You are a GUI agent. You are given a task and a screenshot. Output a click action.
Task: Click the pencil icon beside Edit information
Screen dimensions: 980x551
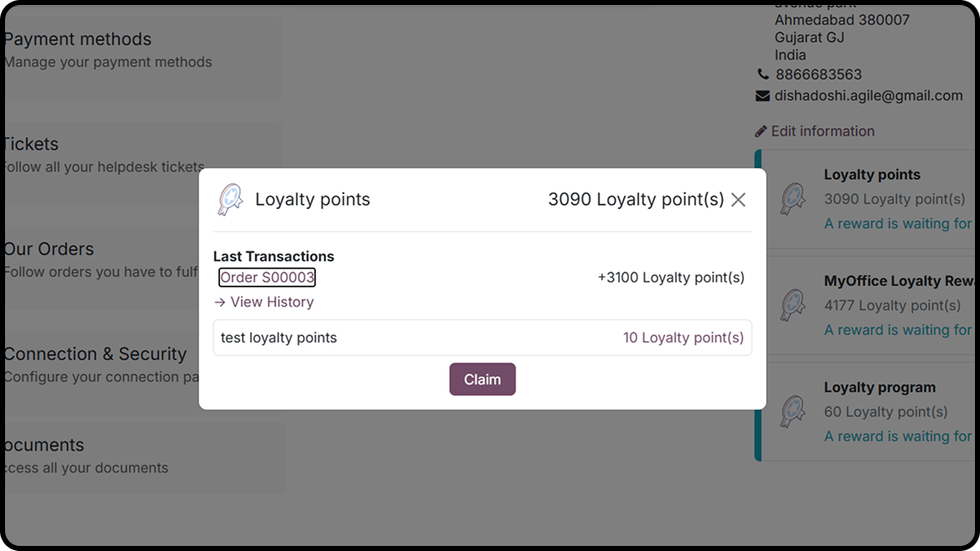click(x=761, y=131)
